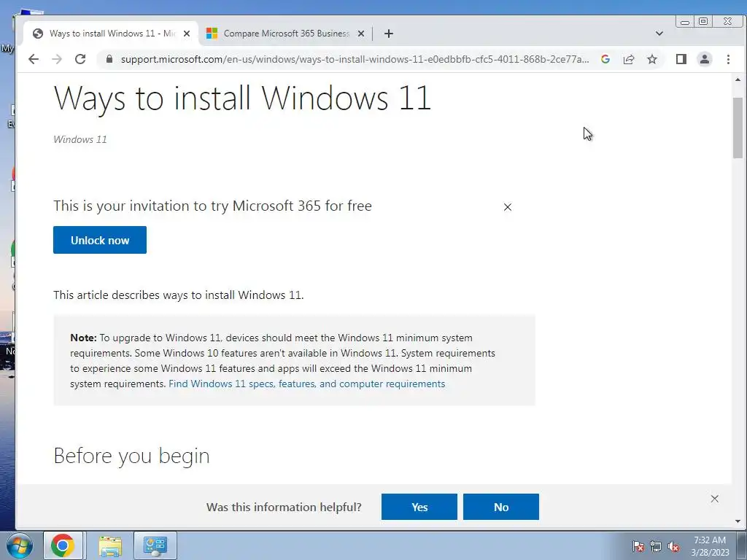This screenshot has width=747, height=560.
Task: Open Control Panel taskbar icon
Action: (155, 545)
